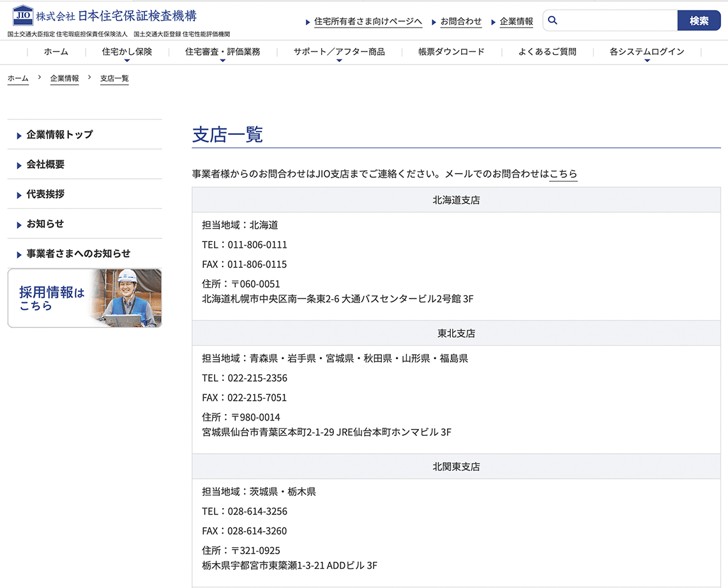
Task: Click 帳票ダウンロード in the navigation
Action: 450,52
